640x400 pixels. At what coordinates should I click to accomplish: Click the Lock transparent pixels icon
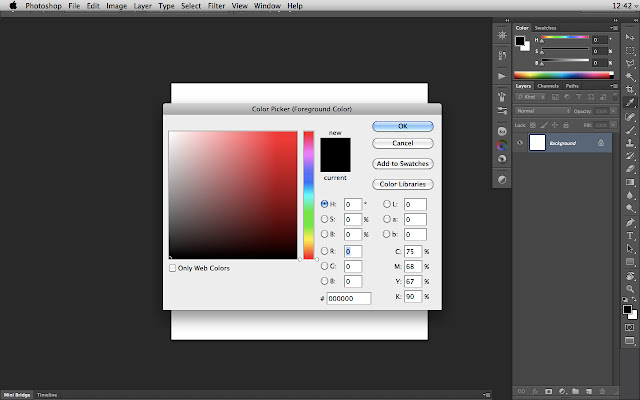tap(533, 125)
